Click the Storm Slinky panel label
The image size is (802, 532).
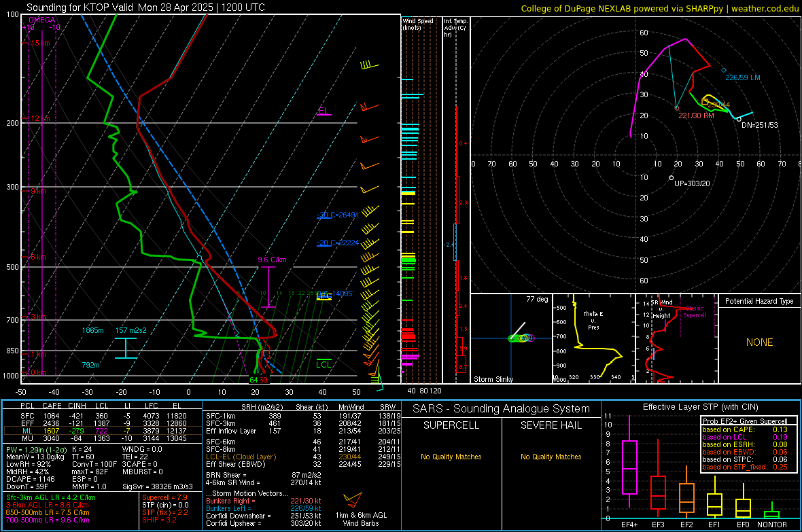(493, 379)
